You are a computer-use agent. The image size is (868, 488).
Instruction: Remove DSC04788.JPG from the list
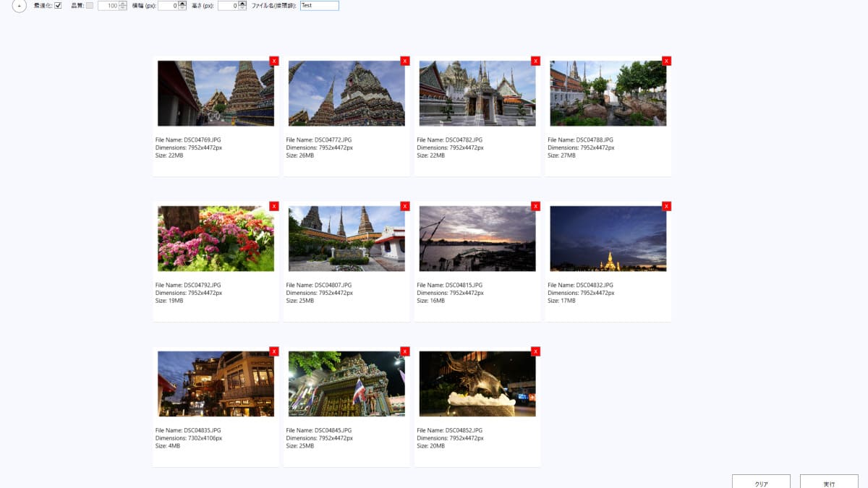[x=666, y=61]
